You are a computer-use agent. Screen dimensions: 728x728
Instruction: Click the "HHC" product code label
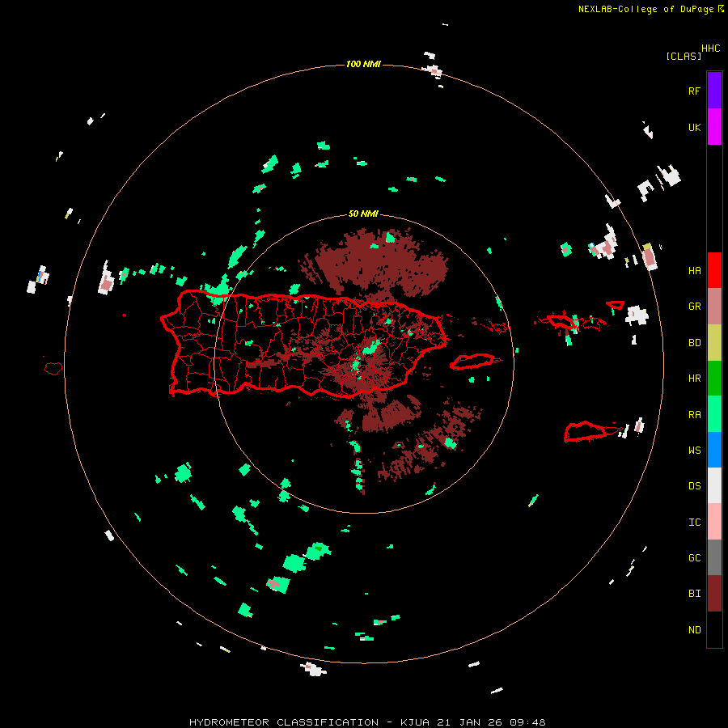click(x=711, y=49)
